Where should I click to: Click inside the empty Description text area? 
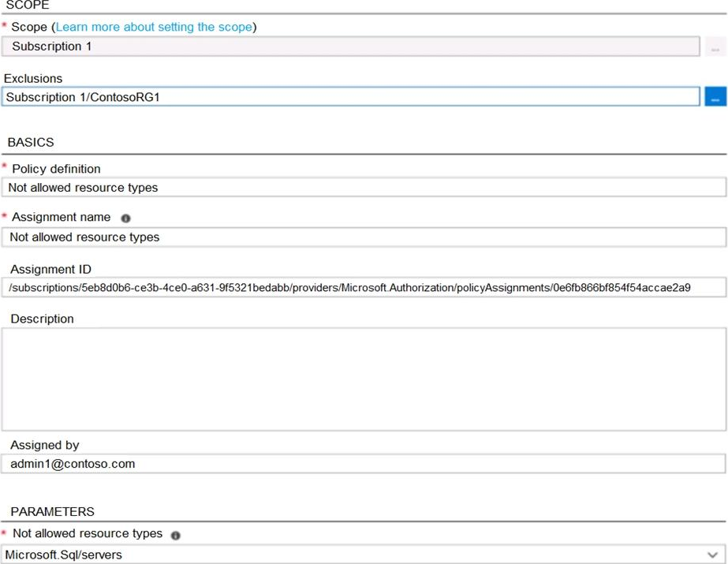tap(363, 379)
